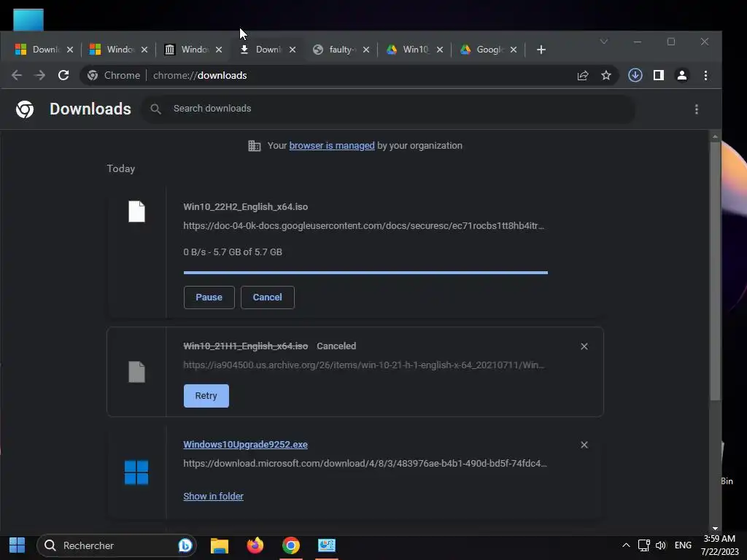747x560 pixels.
Task: Open the Control Panel taskbar app
Action: click(x=326, y=545)
